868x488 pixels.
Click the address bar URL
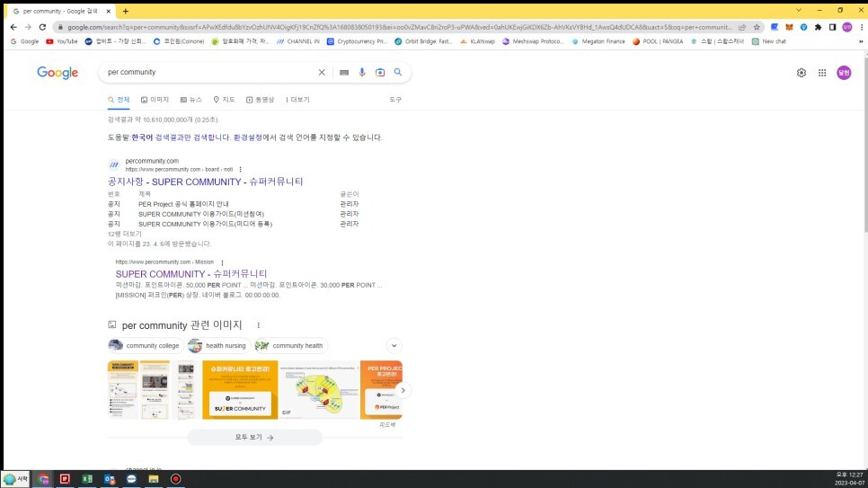[x=399, y=27]
